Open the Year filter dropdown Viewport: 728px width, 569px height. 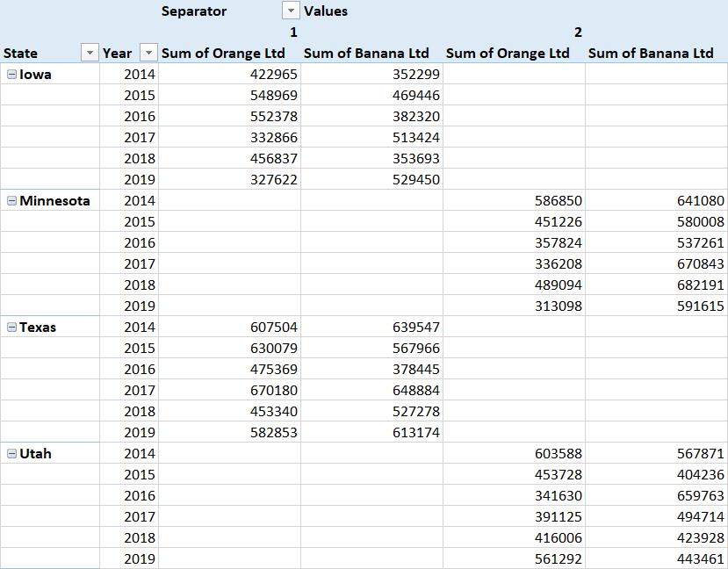148,53
